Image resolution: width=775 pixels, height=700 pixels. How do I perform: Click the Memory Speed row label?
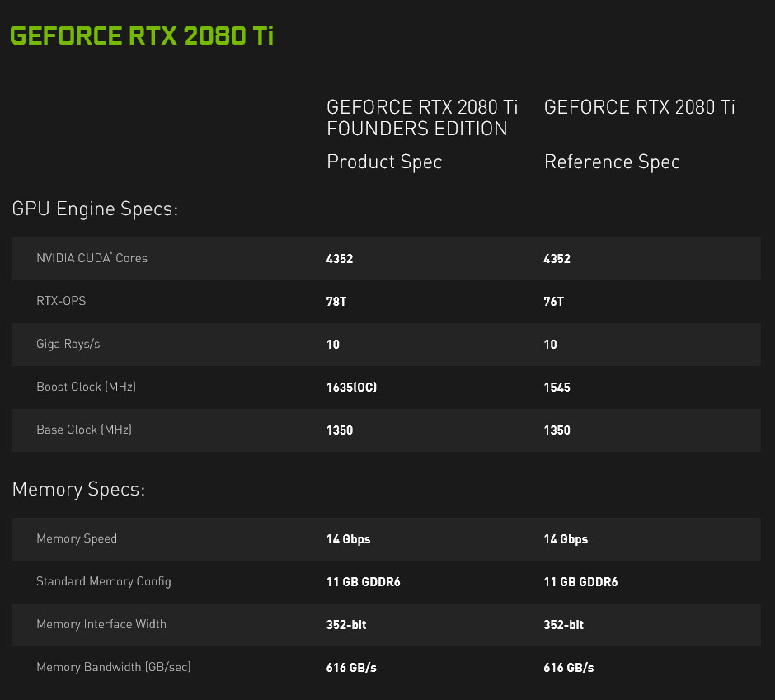coord(77,538)
